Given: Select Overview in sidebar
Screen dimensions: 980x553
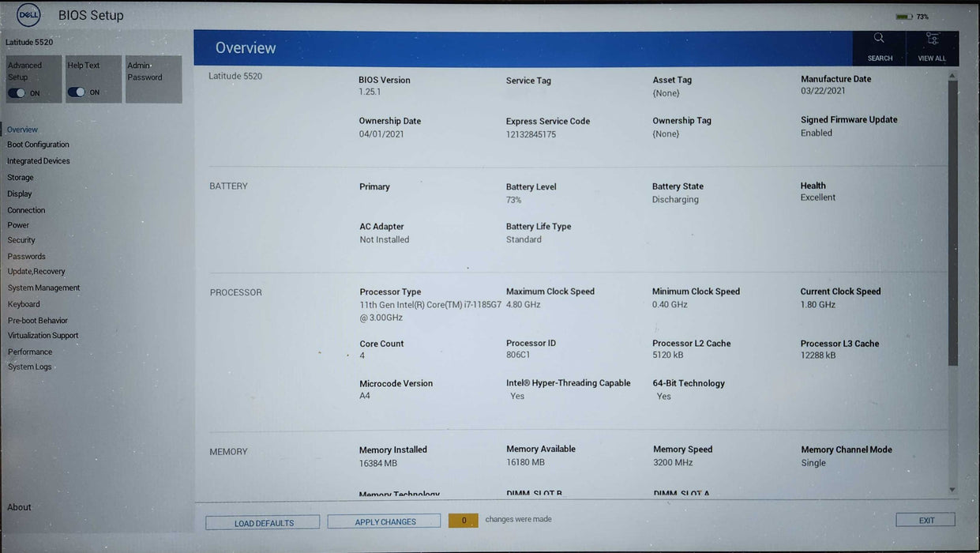Looking at the screenshot, I should point(22,130).
